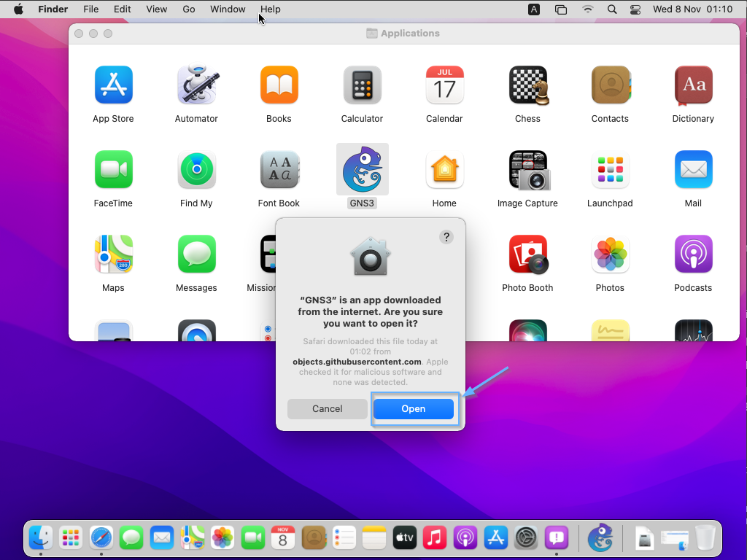Image resolution: width=747 pixels, height=560 pixels.
Task: Open Spotlight search magnifier
Action: click(612, 9)
